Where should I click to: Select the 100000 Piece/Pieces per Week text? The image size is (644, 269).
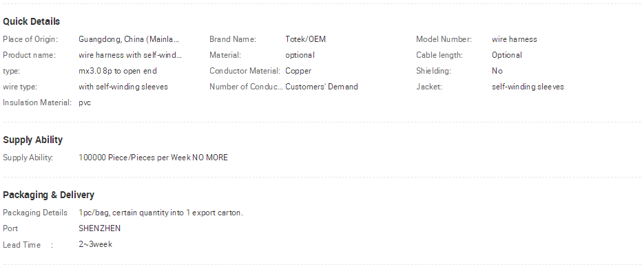click(x=135, y=158)
